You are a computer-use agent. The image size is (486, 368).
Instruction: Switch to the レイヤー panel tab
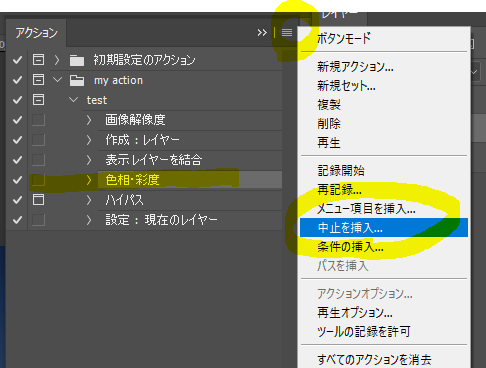point(340,14)
